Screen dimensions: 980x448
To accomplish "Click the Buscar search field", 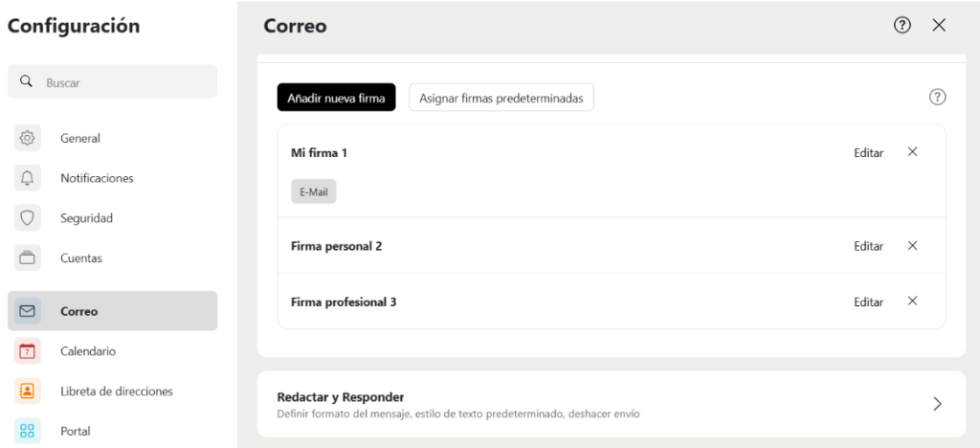I will point(124,82).
